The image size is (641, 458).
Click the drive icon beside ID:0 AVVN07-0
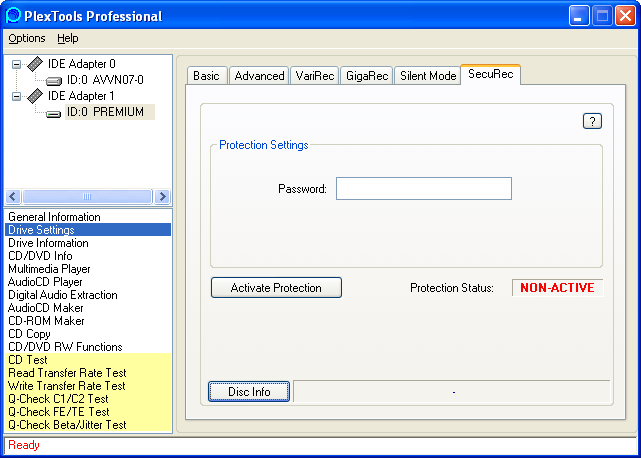pyautogui.click(x=54, y=81)
